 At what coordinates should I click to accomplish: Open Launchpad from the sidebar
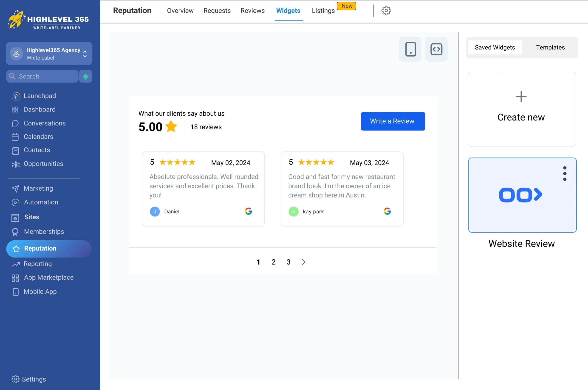40,96
